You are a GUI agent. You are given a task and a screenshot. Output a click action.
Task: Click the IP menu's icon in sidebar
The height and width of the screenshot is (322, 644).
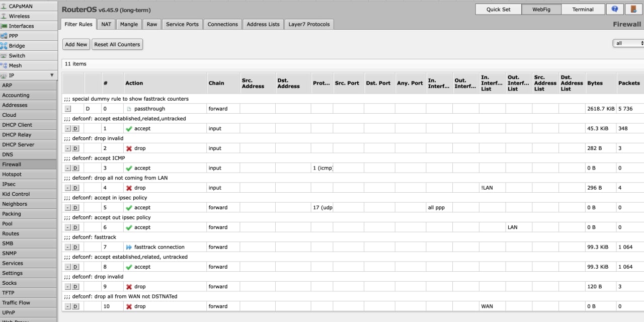point(4,75)
